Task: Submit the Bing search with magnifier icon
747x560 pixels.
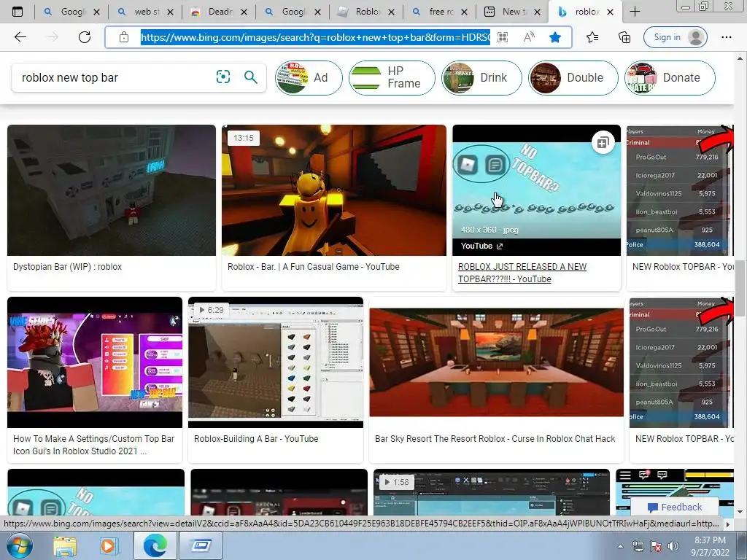Action: [x=251, y=77]
